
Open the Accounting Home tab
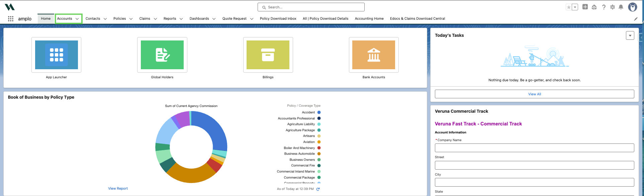pos(369,19)
